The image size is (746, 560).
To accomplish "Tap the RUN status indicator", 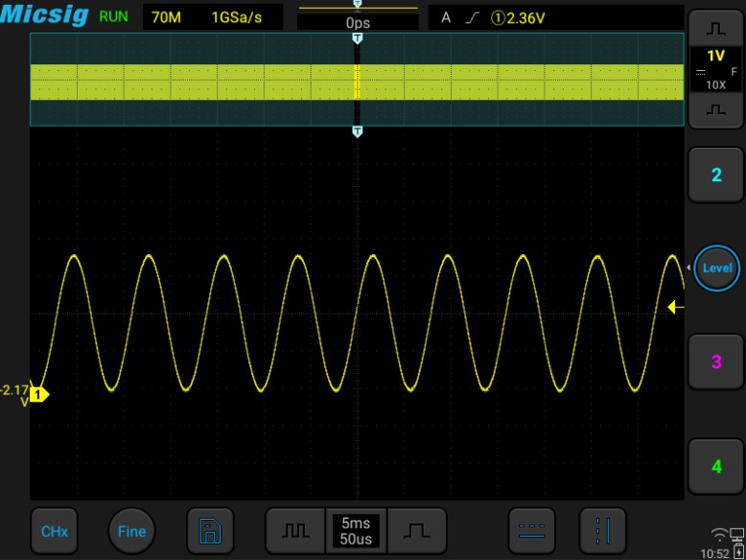I will (x=113, y=17).
